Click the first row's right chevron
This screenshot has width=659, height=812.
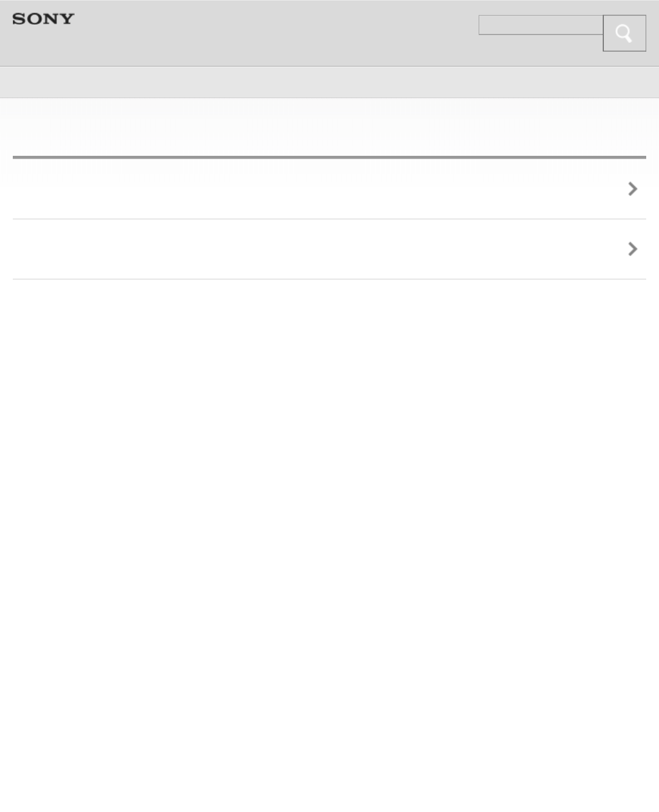pyautogui.click(x=632, y=189)
